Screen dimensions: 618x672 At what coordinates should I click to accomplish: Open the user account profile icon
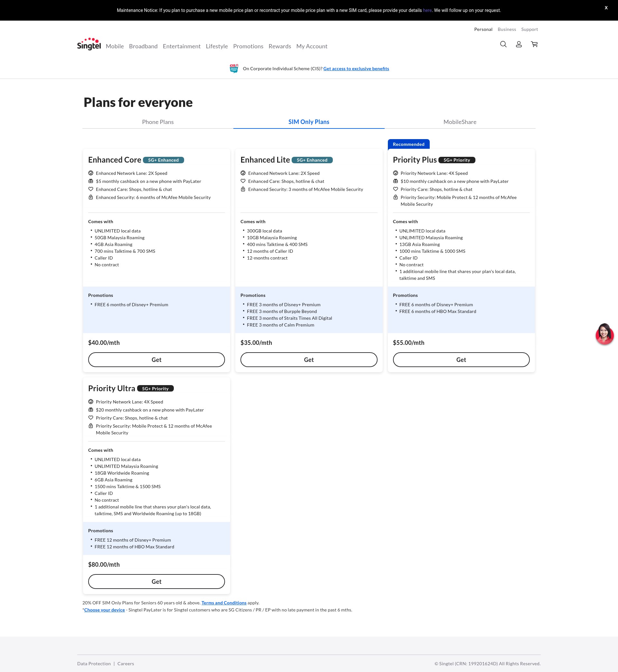(x=519, y=44)
